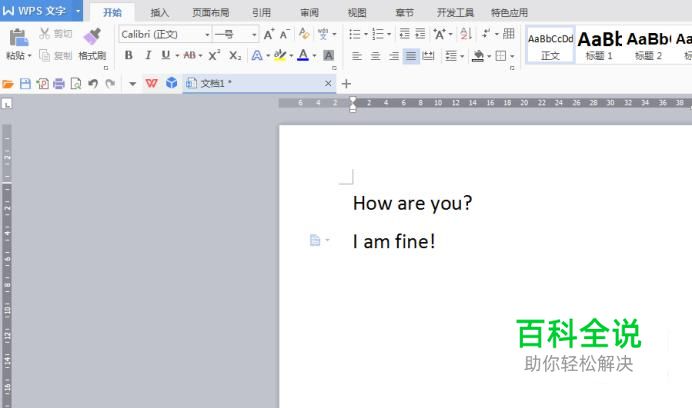This screenshot has width=692, height=408.
Task: Clear formatting with the eraser icon
Action: [304, 34]
